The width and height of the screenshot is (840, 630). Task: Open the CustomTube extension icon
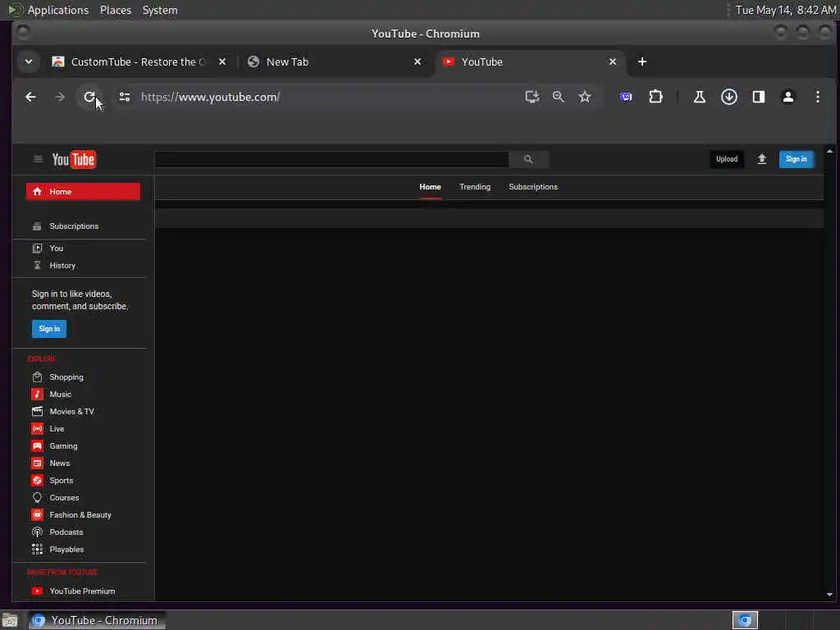626,97
